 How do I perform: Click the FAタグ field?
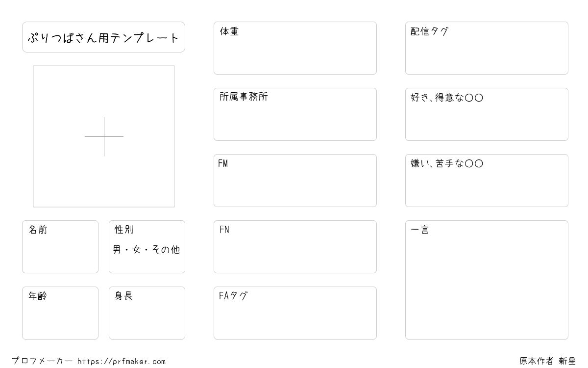(x=295, y=313)
